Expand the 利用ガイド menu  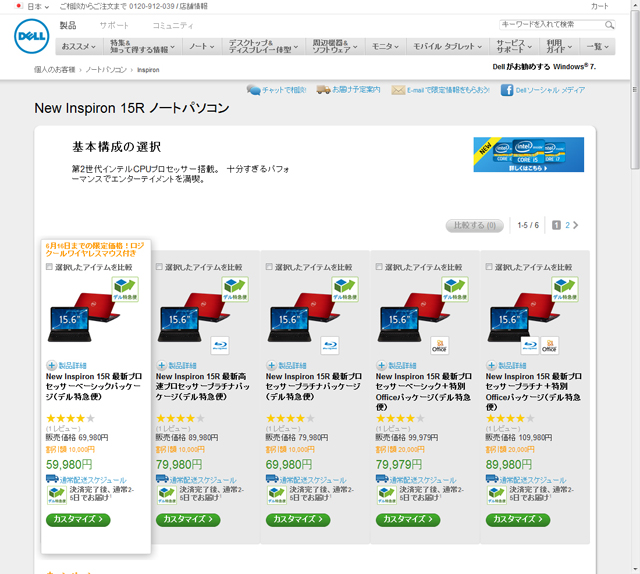click(560, 47)
